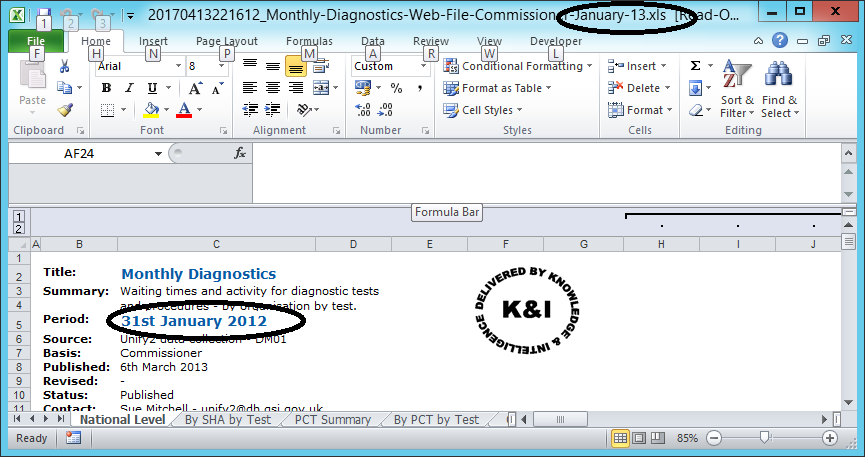Open the By PCT by Test sheet
Image resolution: width=865 pixels, height=457 pixels.
(x=436, y=419)
